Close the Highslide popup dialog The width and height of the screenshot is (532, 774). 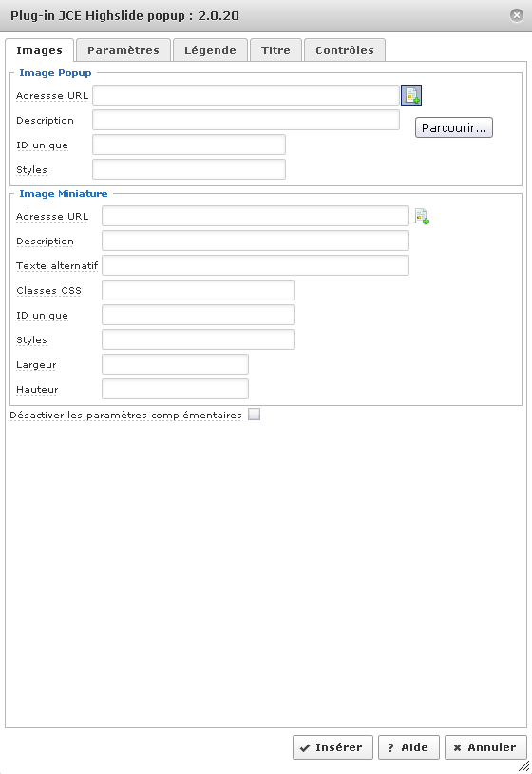516,15
